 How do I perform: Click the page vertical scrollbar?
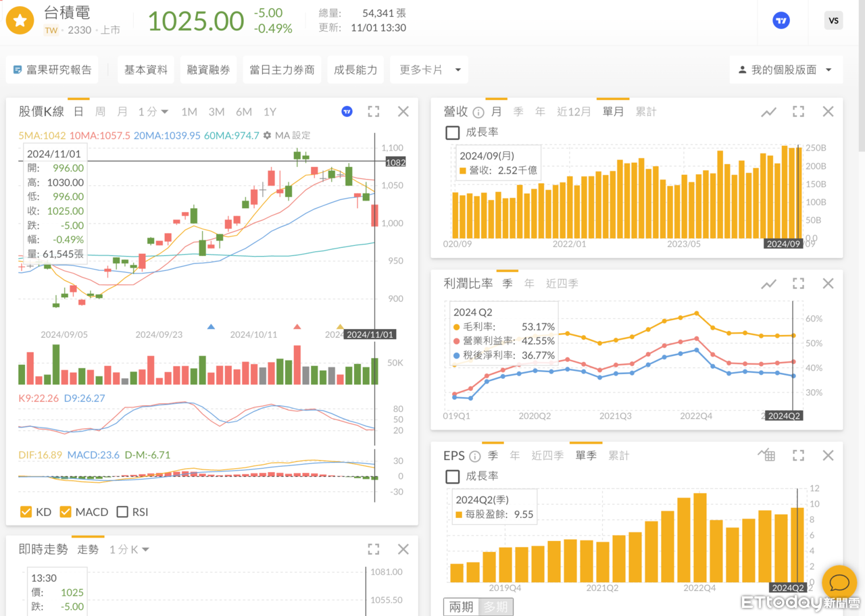pos(861,76)
